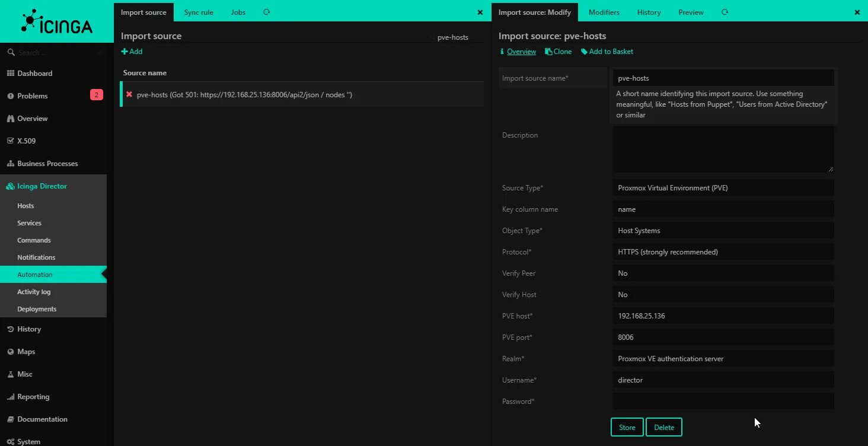The height and width of the screenshot is (446, 868).
Task: Click the Key column name field
Action: coord(723,209)
